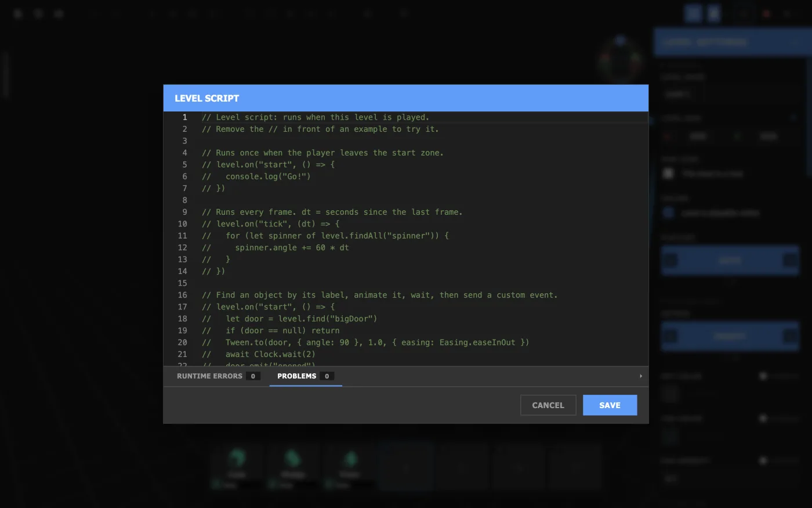Click "// Runs every frame. dt = seconds" comment line

pyautogui.click(x=332, y=212)
